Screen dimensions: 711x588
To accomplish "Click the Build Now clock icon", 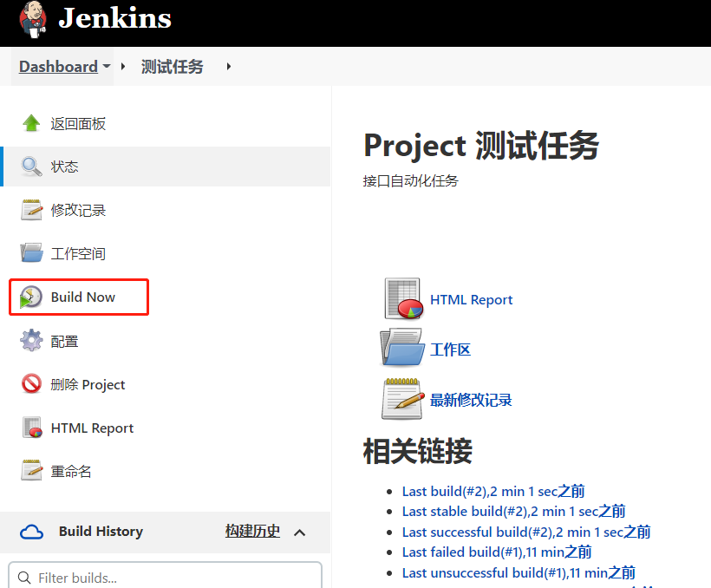I will [31, 297].
